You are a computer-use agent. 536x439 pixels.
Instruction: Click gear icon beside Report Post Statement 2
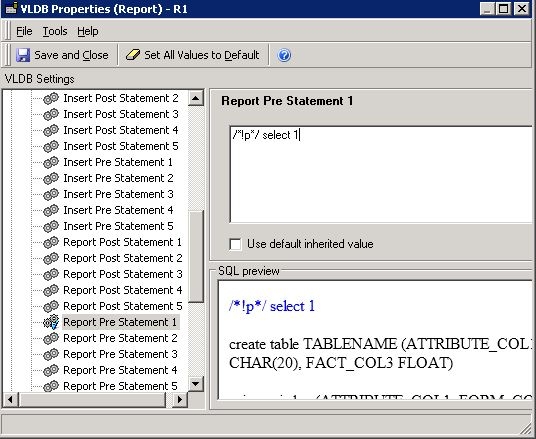click(51, 258)
